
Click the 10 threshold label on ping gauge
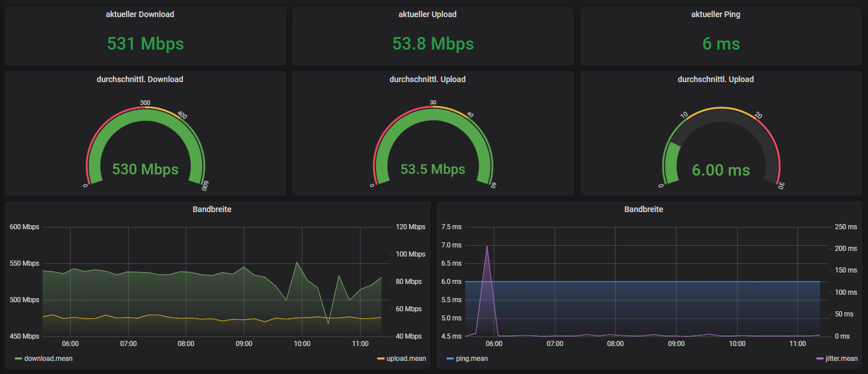685,115
